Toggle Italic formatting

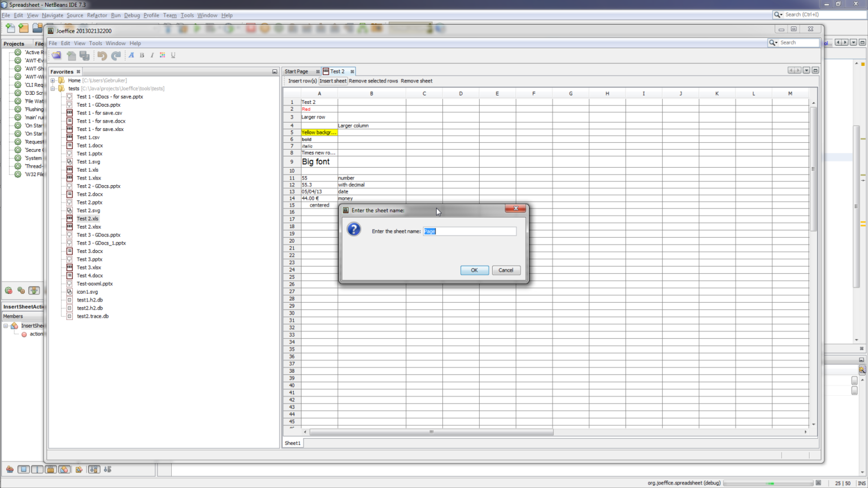(151, 55)
